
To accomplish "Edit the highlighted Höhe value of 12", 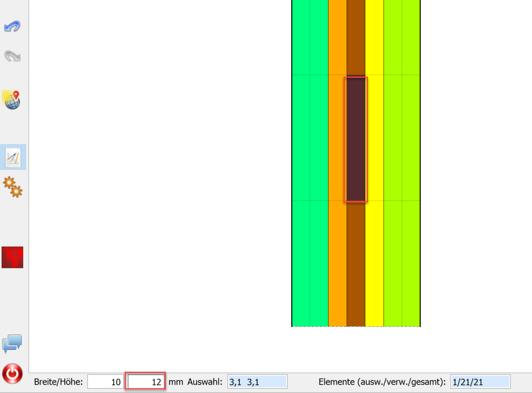I will pos(145,381).
